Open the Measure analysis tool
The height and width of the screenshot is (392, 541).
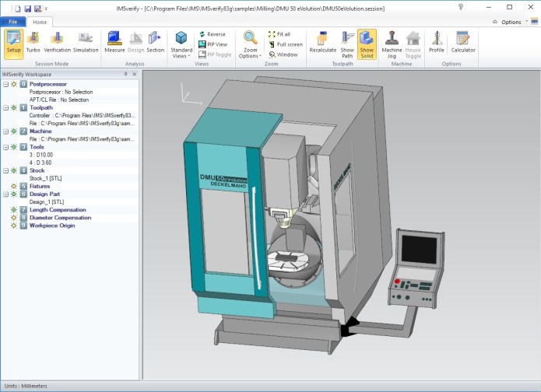click(114, 43)
